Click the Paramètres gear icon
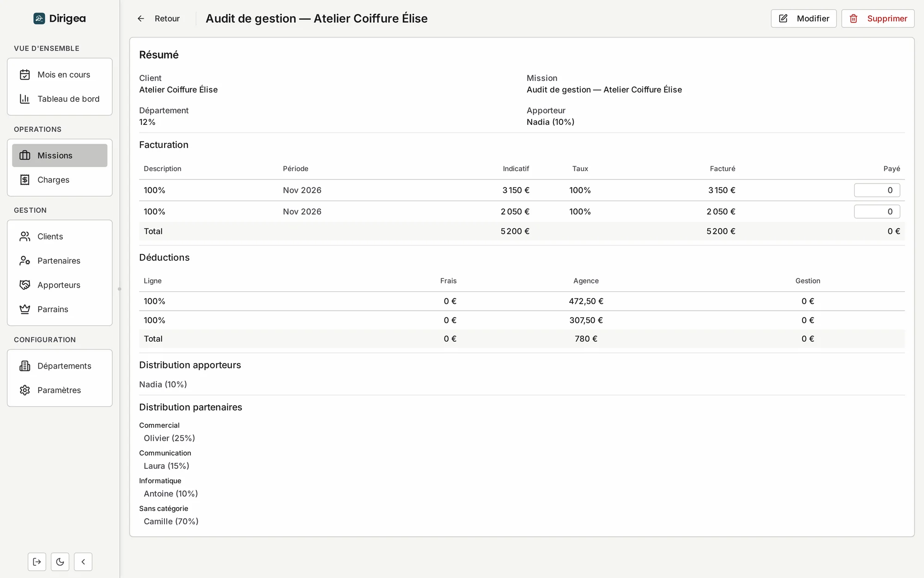Image resolution: width=924 pixels, height=578 pixels. [25, 390]
